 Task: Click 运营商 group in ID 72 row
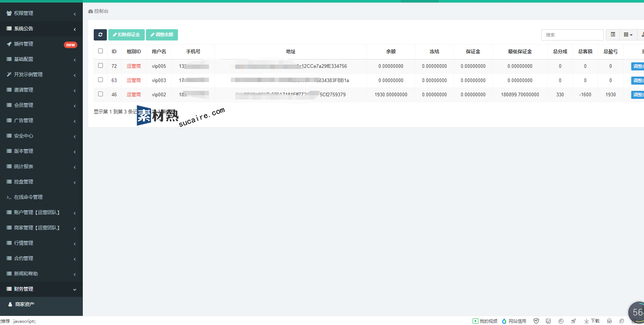click(x=134, y=66)
